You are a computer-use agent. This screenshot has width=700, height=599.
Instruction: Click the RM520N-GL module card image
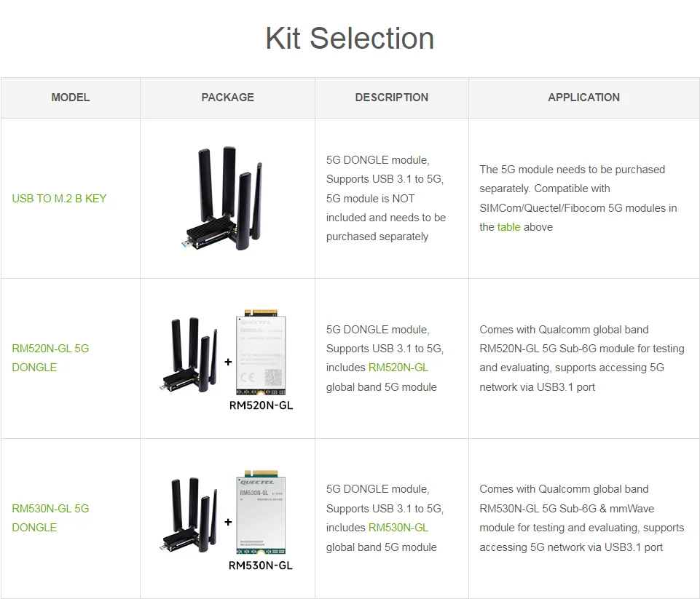tap(261, 352)
